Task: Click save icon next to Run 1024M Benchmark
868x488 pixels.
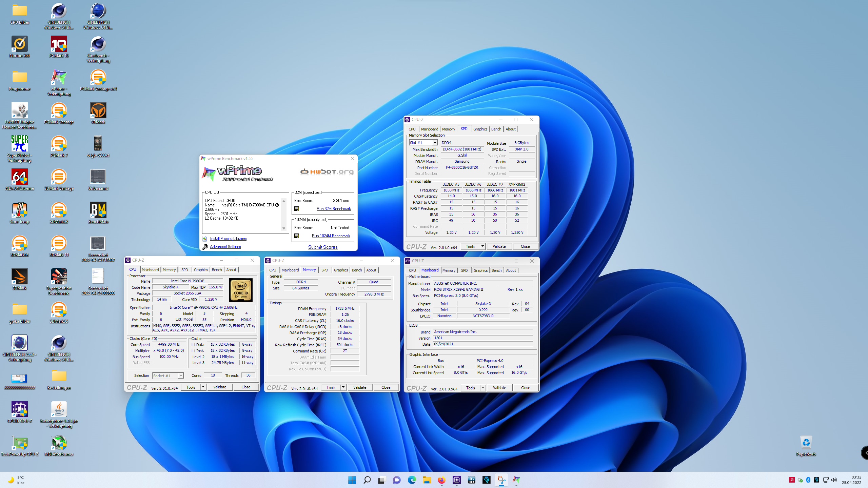Action: point(297,236)
